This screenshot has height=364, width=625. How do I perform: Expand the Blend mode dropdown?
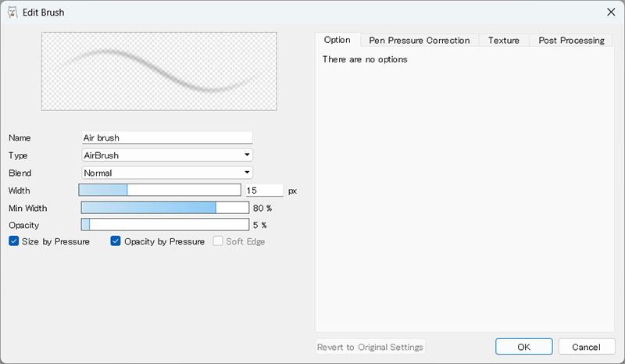coord(167,173)
